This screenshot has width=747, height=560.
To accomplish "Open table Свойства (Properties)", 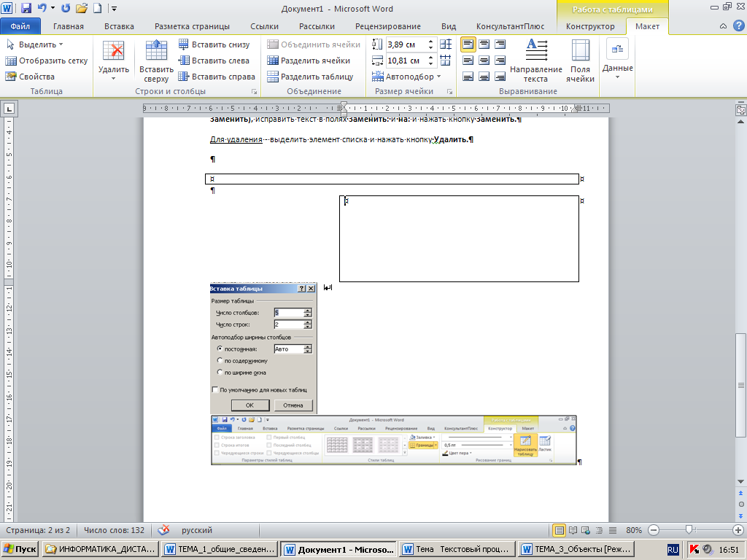I will 30,76.
